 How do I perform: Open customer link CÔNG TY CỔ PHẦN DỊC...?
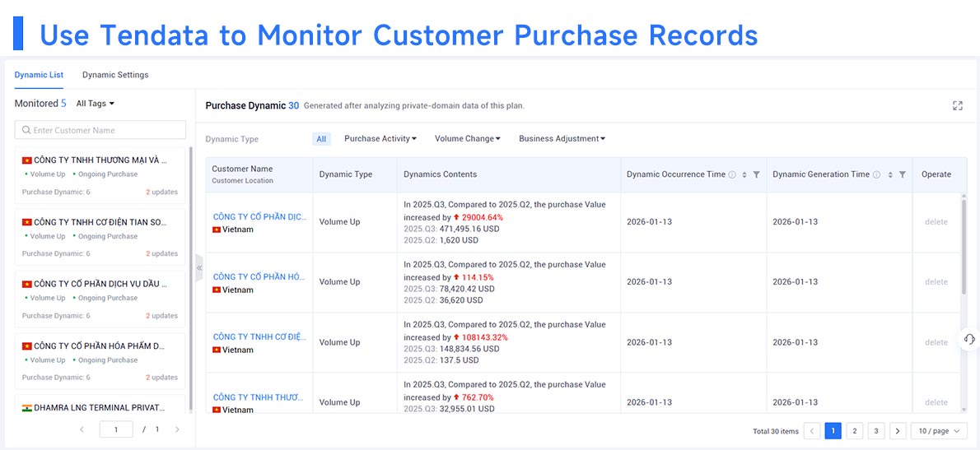260,216
